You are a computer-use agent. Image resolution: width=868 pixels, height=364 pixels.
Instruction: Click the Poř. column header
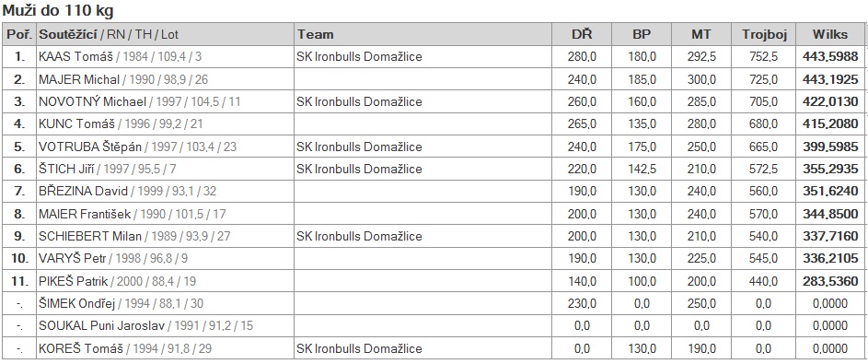pyautogui.click(x=20, y=34)
